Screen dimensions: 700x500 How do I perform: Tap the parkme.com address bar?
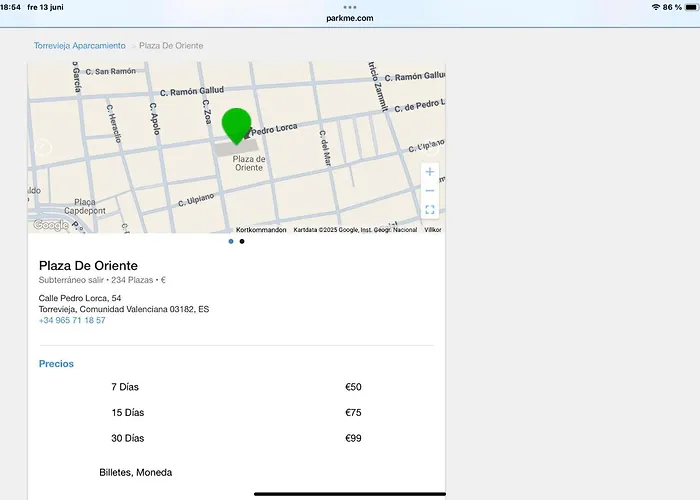tap(350, 18)
